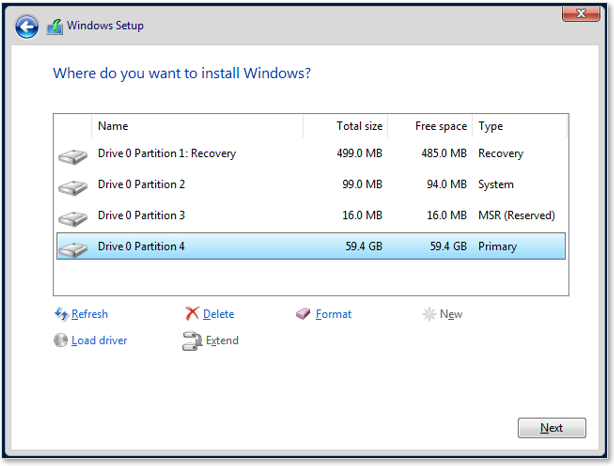Click the New link
This screenshot has height=466, width=614.
451,314
